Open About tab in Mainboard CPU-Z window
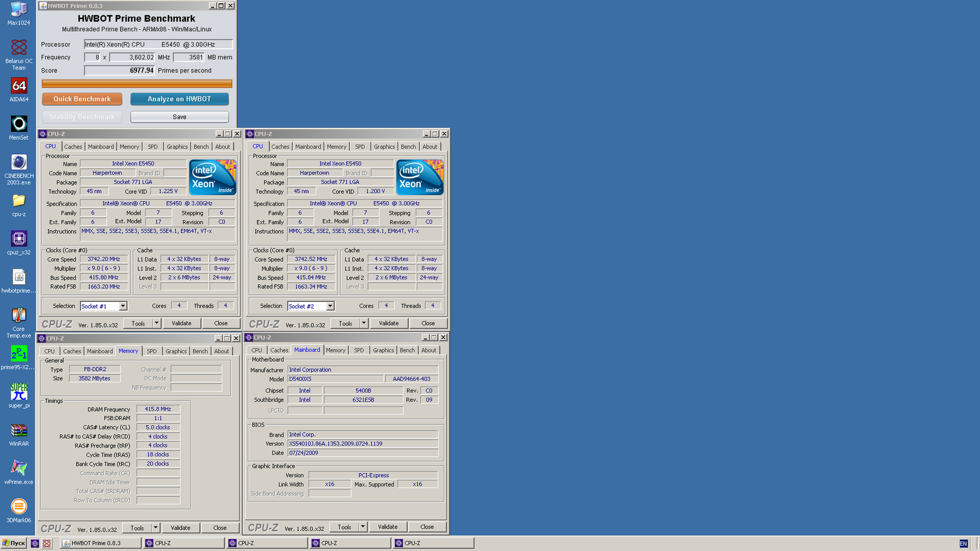 (x=429, y=350)
